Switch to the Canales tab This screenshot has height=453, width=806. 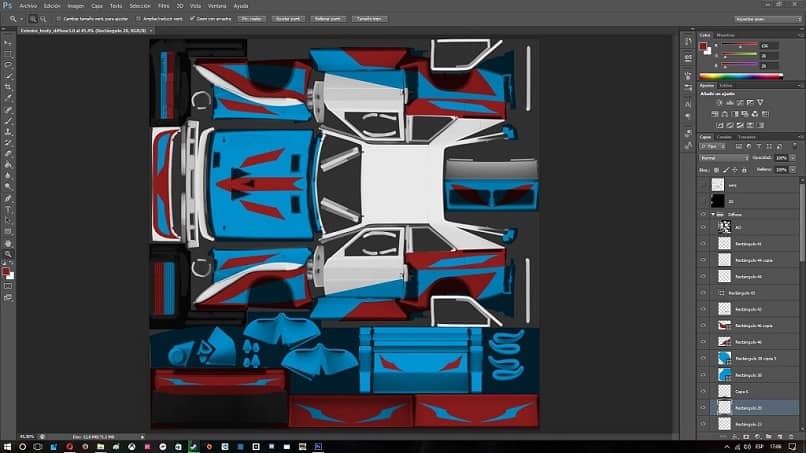pyautogui.click(x=725, y=137)
